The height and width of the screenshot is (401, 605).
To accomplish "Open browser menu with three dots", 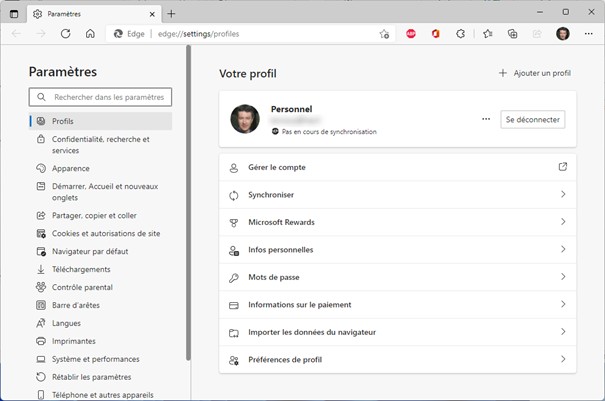I will pos(588,33).
